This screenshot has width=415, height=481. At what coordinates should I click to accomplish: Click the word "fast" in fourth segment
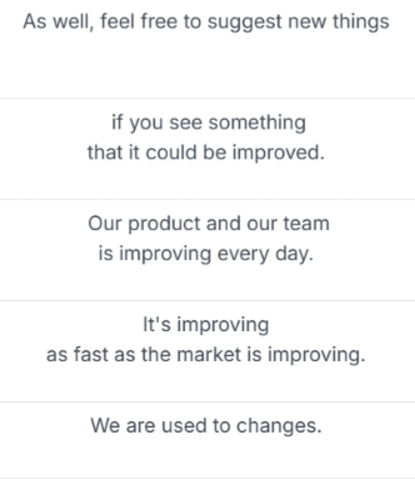tap(91, 354)
